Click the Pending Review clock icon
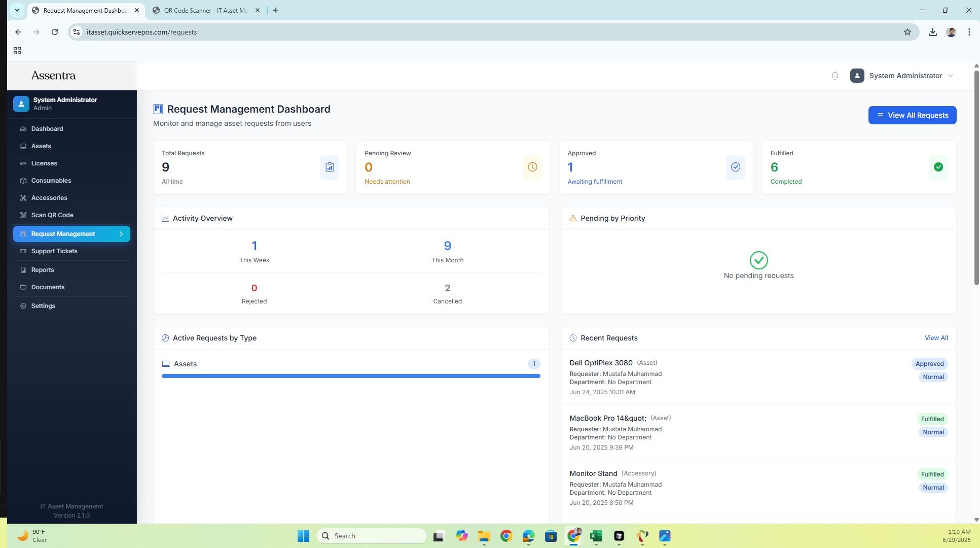The height and width of the screenshot is (548, 980). pyautogui.click(x=532, y=167)
